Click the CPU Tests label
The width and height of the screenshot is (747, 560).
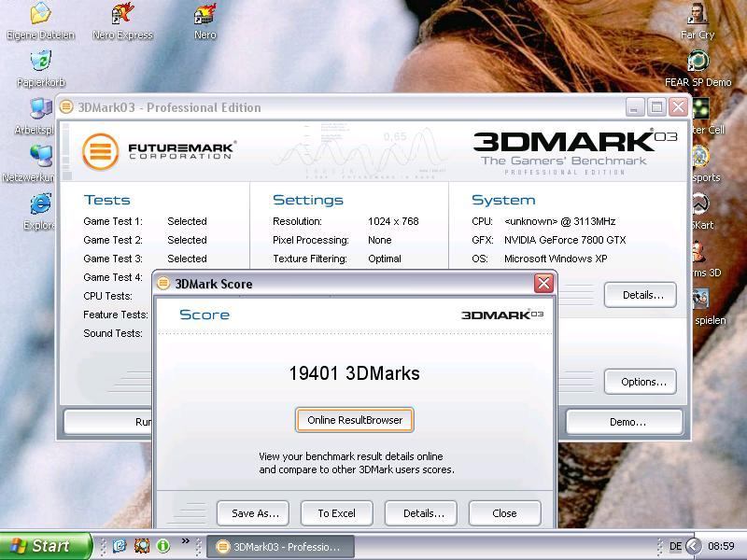tap(107, 296)
